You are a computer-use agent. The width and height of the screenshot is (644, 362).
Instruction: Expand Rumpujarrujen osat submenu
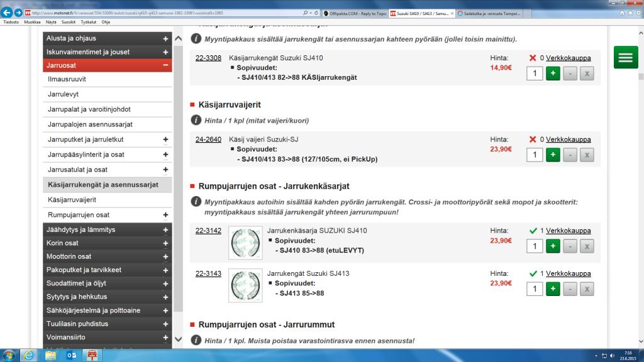coord(165,215)
